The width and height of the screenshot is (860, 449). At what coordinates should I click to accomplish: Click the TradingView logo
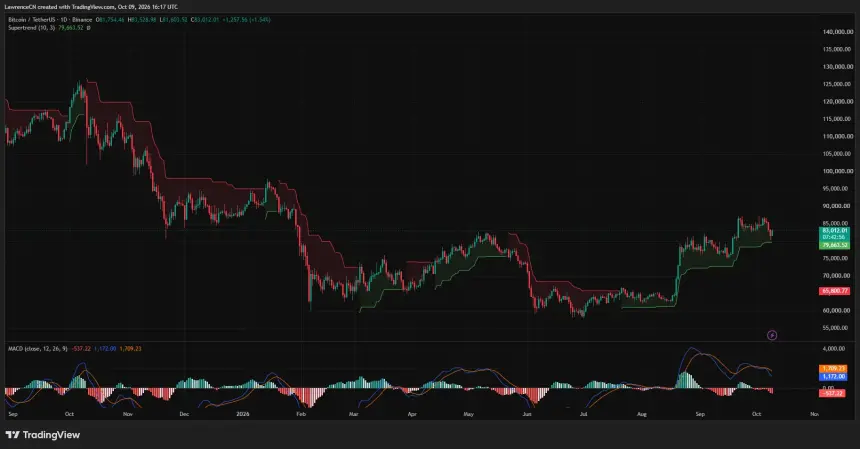click(43, 435)
